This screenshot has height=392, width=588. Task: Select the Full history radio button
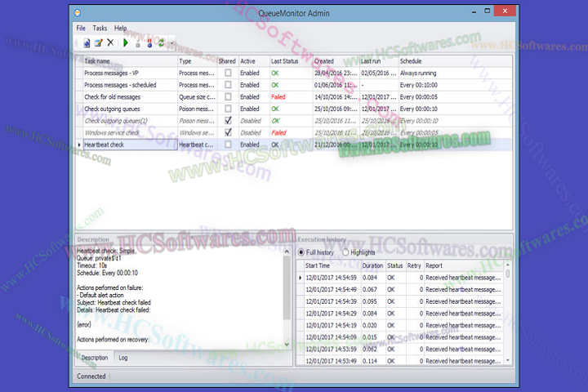pos(301,252)
